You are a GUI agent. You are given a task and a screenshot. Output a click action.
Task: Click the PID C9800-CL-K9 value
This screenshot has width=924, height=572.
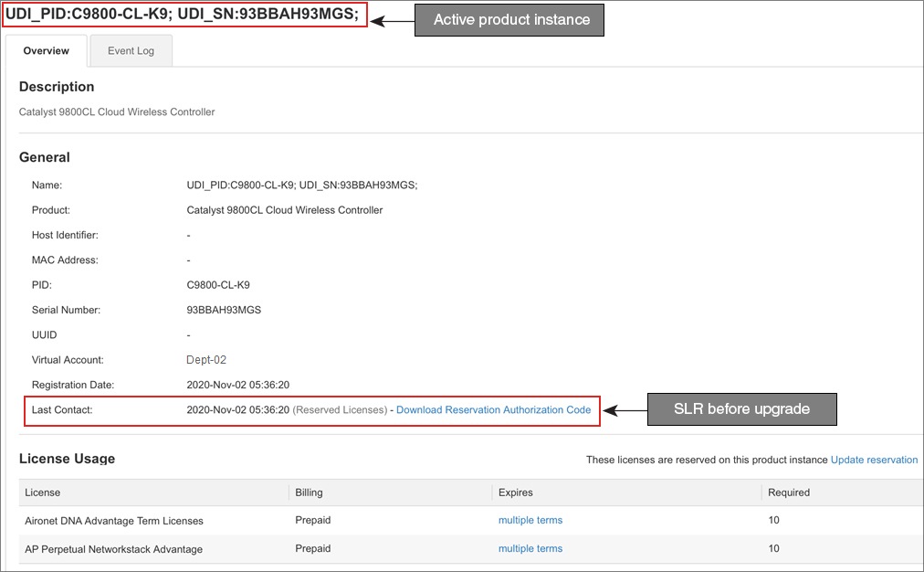click(218, 284)
